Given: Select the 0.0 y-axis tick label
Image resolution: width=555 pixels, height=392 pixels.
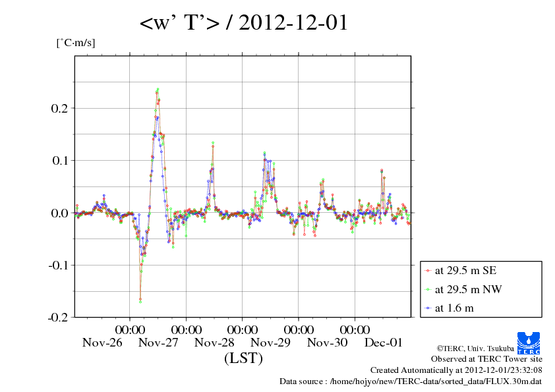Looking at the screenshot, I should [x=59, y=213].
